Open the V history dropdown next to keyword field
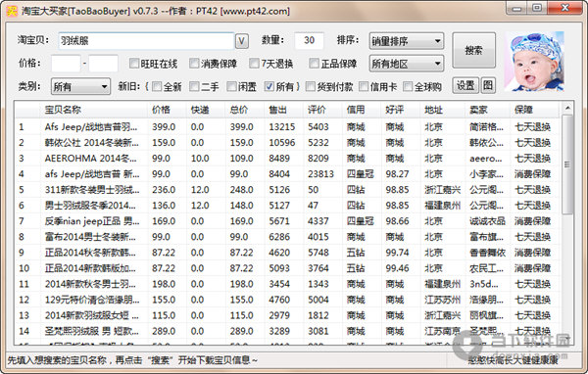Image resolution: width=588 pixels, height=374 pixels. 242,41
